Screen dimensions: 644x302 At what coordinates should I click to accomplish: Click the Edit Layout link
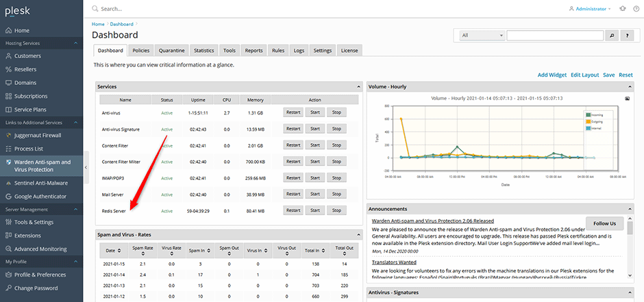coord(585,75)
